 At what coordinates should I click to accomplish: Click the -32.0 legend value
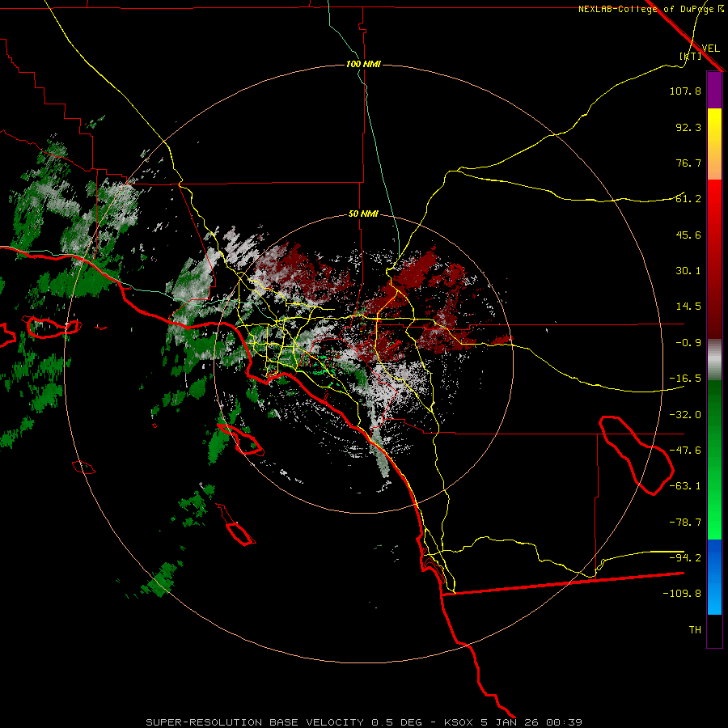(x=685, y=415)
